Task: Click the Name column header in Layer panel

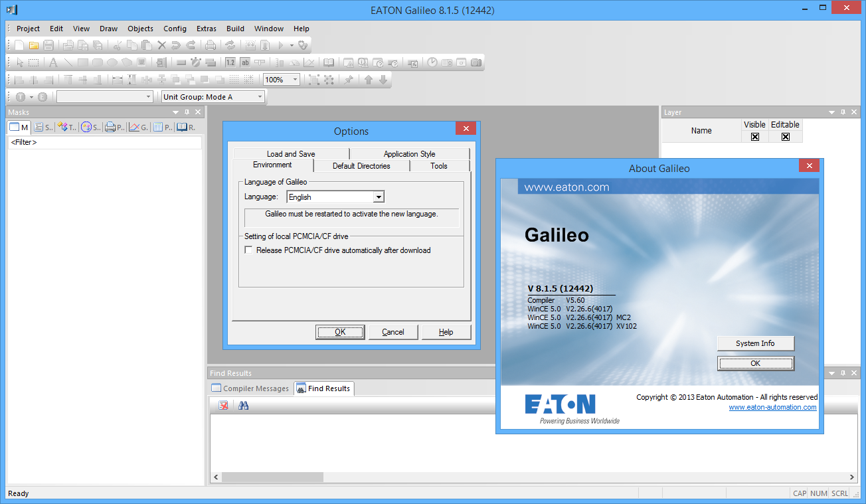Action: (x=701, y=131)
